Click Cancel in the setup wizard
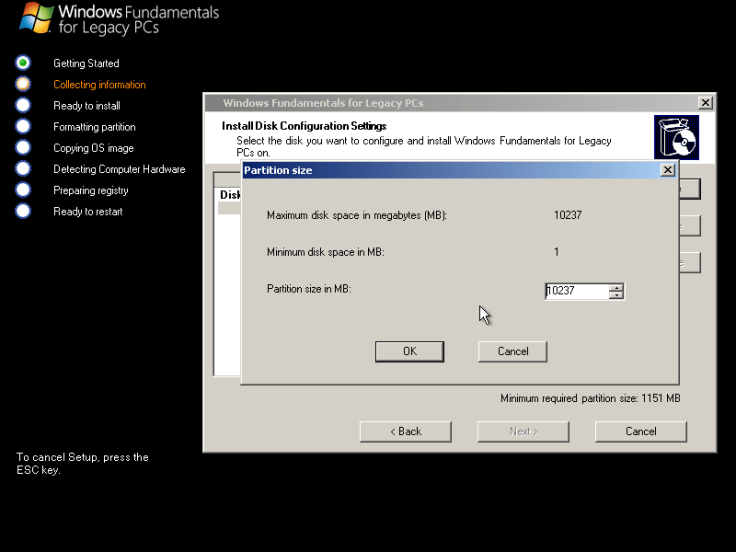The image size is (736, 552). 640,431
